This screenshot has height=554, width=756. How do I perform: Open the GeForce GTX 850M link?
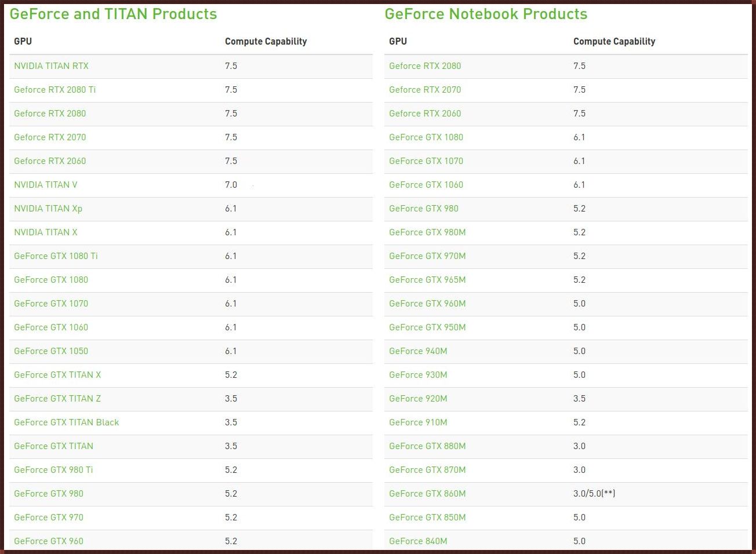[427, 517]
